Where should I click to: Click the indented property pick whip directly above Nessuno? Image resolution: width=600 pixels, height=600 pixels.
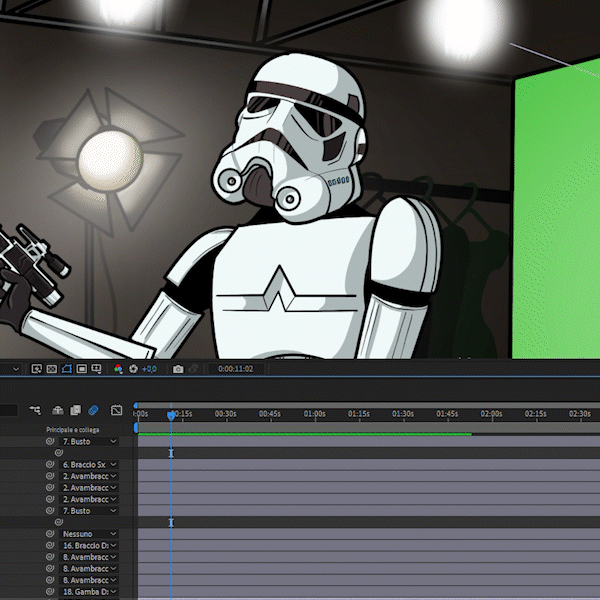point(59,522)
